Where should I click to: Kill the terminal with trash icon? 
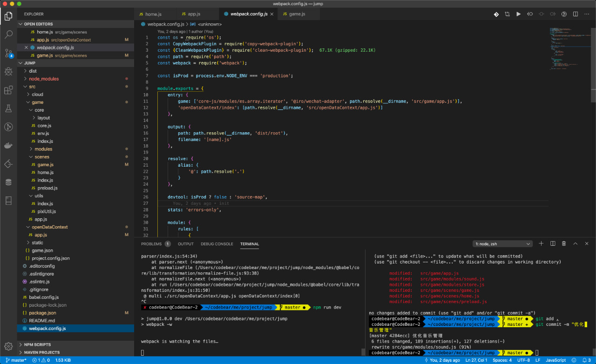[x=564, y=243]
